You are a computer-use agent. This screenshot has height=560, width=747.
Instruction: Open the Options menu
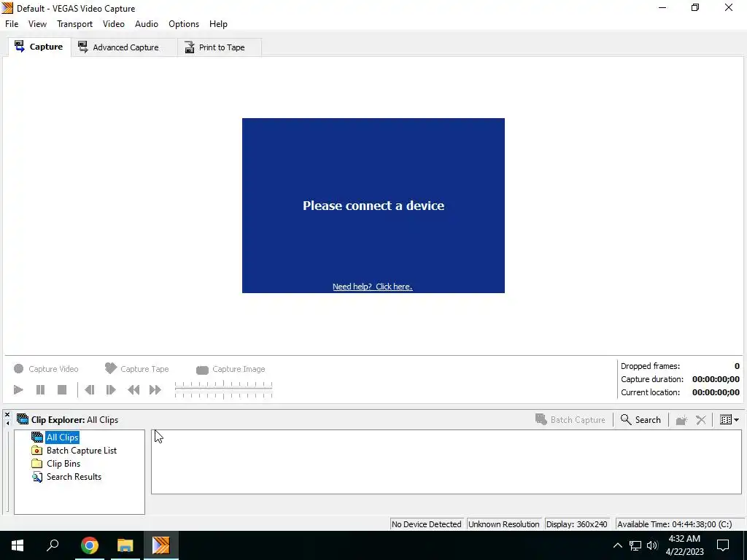click(x=183, y=24)
